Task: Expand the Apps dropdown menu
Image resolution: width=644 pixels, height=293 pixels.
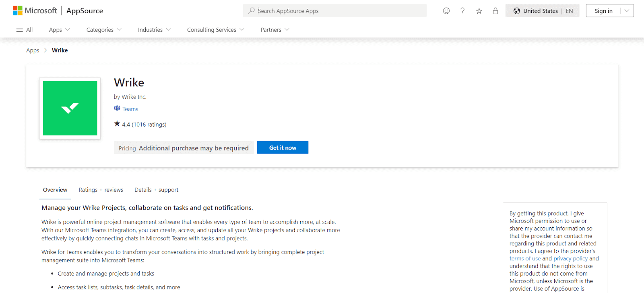Action: 59,30
